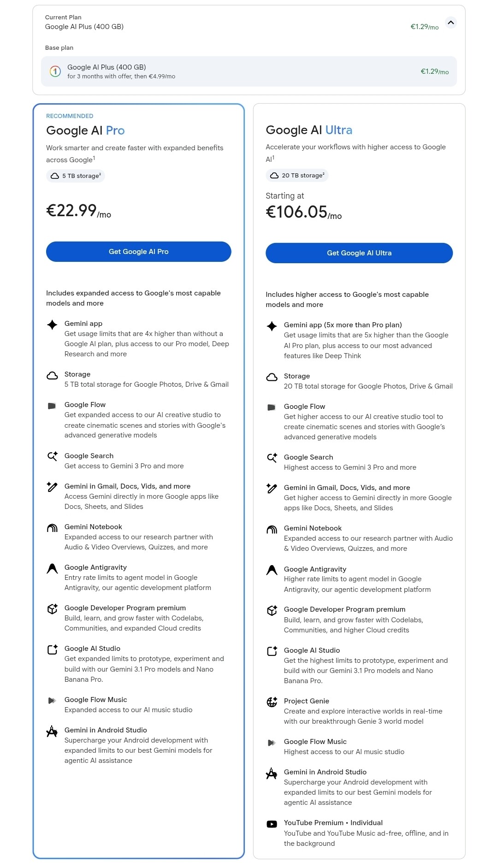Viewport: 498px width, 868px height.
Task: Click the 5 TB storage chip
Action: 76,176
